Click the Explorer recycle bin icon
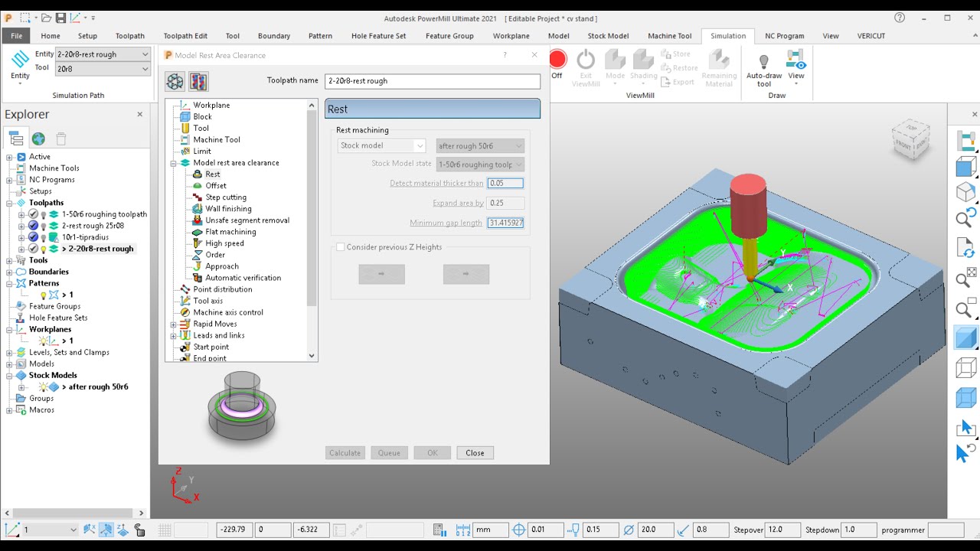Image resolution: width=980 pixels, height=551 pixels. coord(61,139)
